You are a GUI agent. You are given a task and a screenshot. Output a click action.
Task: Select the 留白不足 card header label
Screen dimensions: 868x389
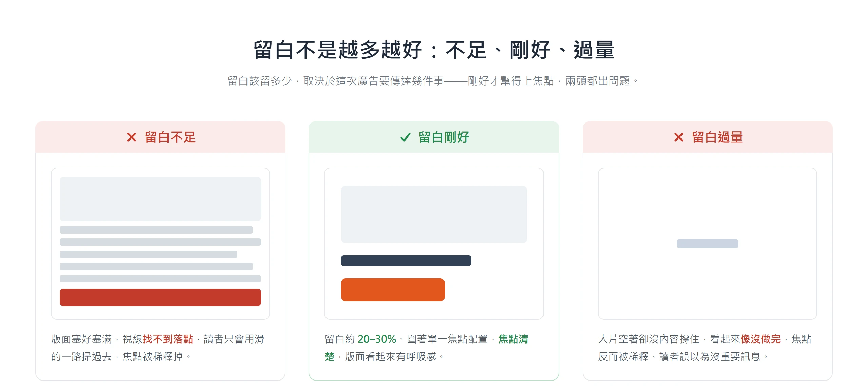coord(170,137)
